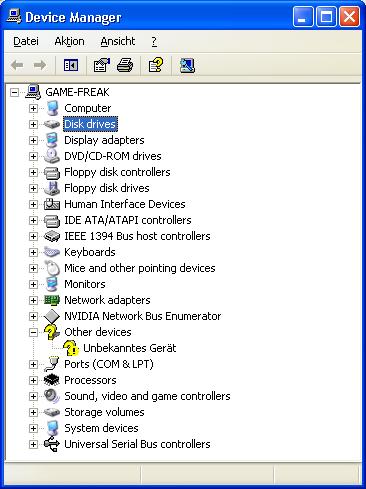Click the Monitors icon
Image resolution: width=366 pixels, height=489 pixels.
pos(52,284)
